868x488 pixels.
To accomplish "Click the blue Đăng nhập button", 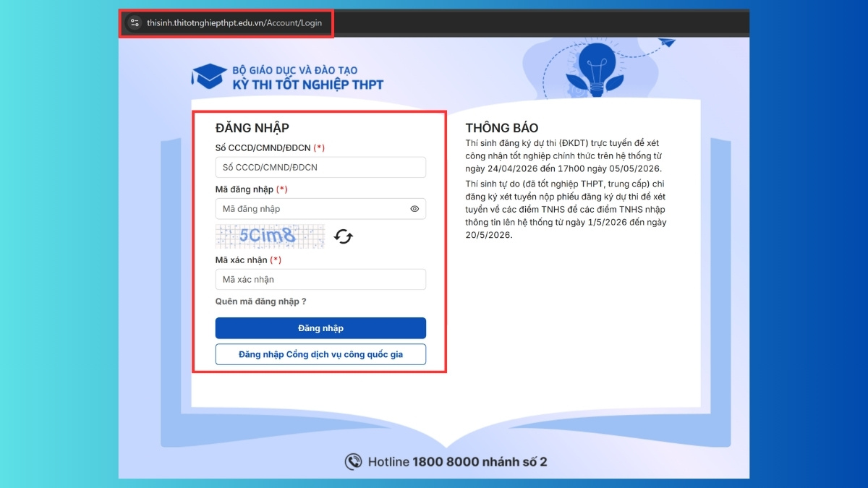I will coord(320,328).
